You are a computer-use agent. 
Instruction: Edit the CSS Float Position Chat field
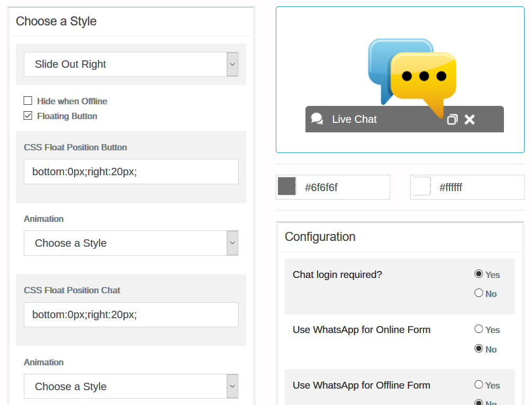click(x=131, y=315)
